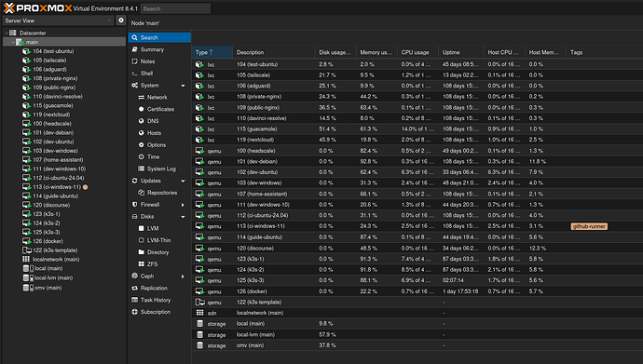Screen dimensions: 643x364
Task: Open the Server View dropdown
Action: (x=58, y=20)
